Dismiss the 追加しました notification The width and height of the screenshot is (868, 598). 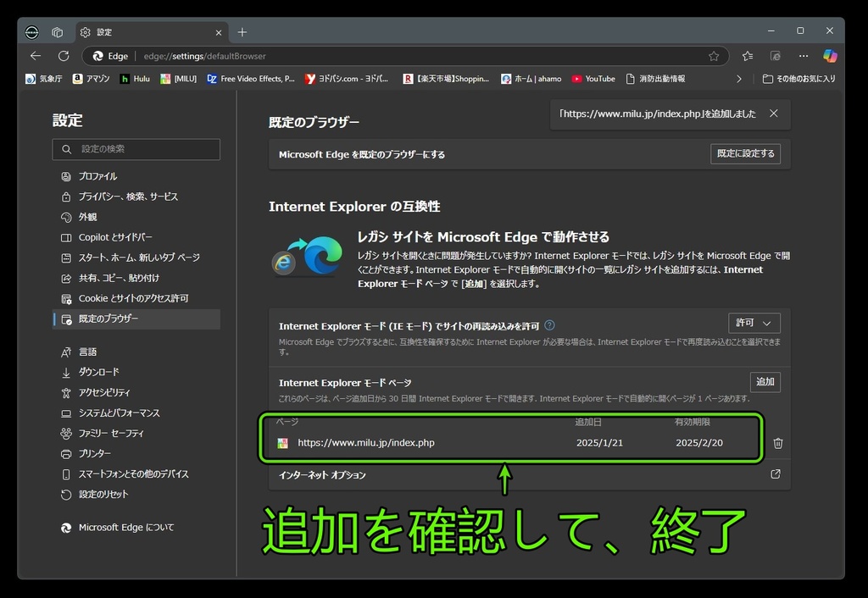tap(774, 114)
